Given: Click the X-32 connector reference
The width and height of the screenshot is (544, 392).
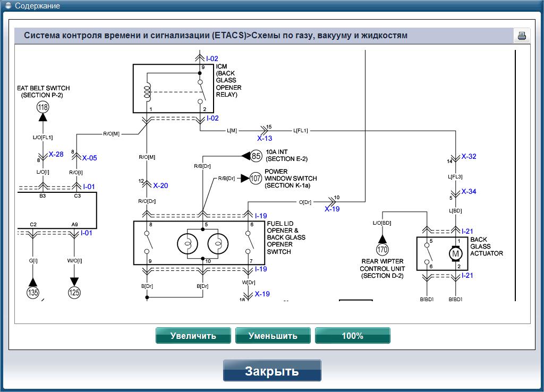Looking at the screenshot, I should point(469,157).
